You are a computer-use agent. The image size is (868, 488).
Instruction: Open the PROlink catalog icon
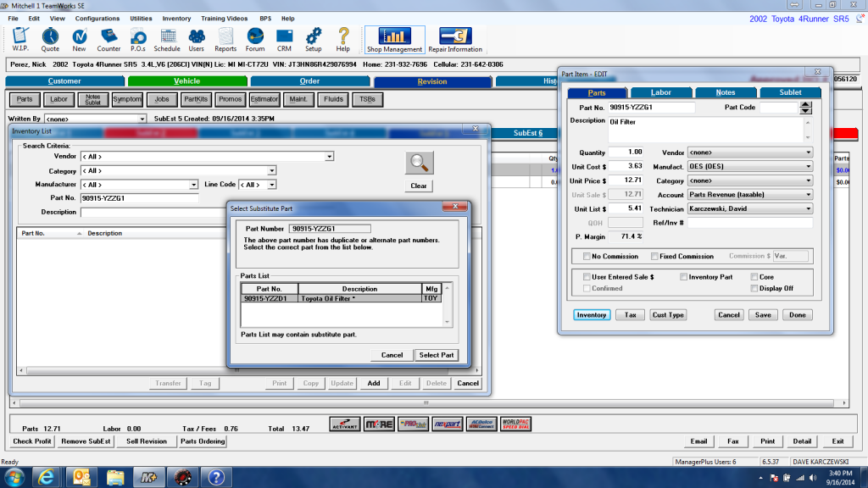[413, 424]
